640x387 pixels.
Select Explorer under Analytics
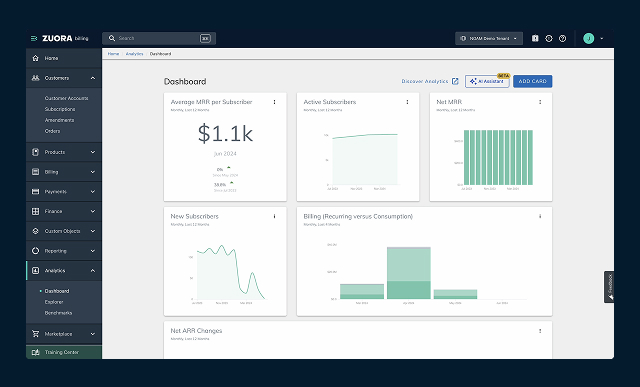click(54, 302)
